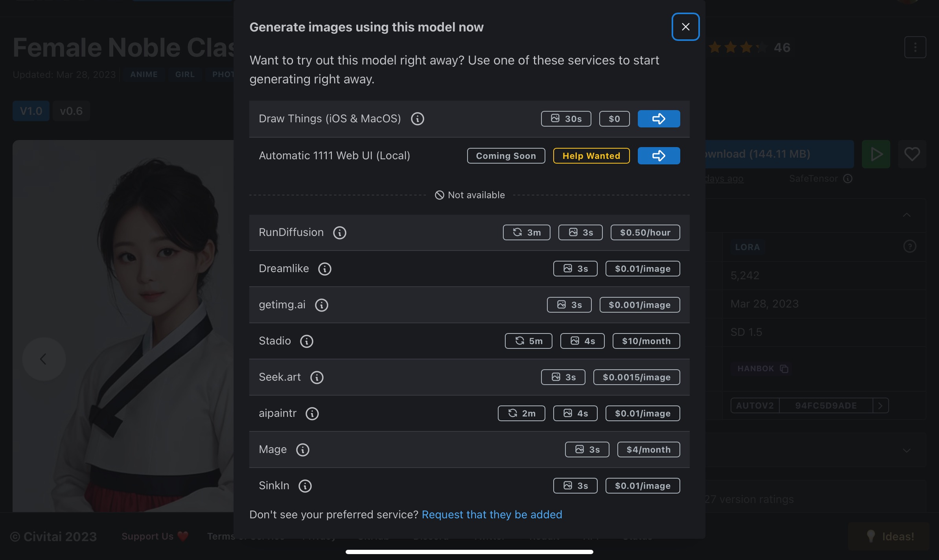
Task: Click the GIRL tag
Action: [x=185, y=74]
